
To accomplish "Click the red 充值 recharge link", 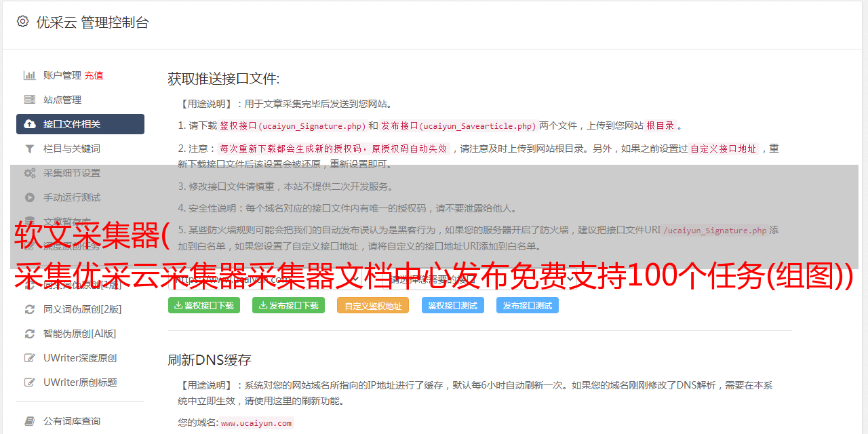I will point(94,75).
